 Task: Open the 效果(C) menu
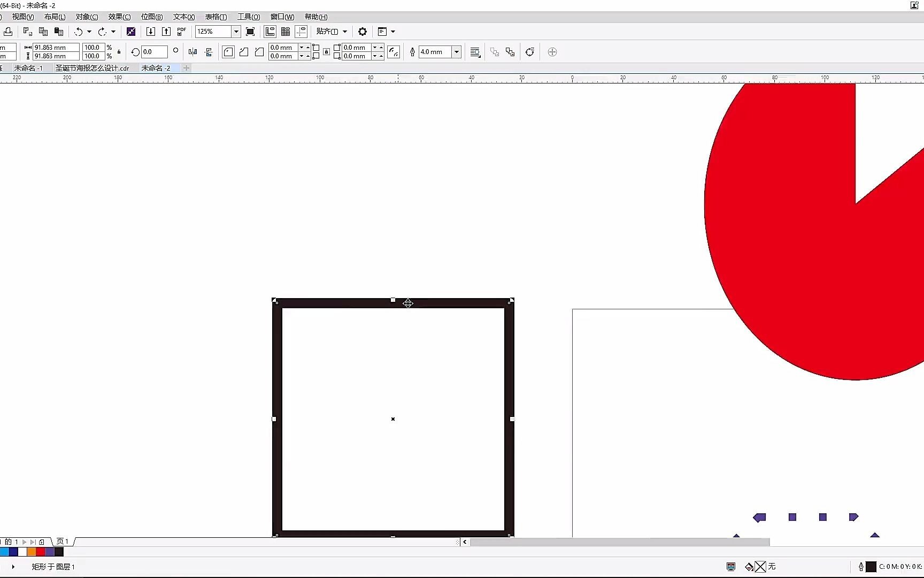119,17
